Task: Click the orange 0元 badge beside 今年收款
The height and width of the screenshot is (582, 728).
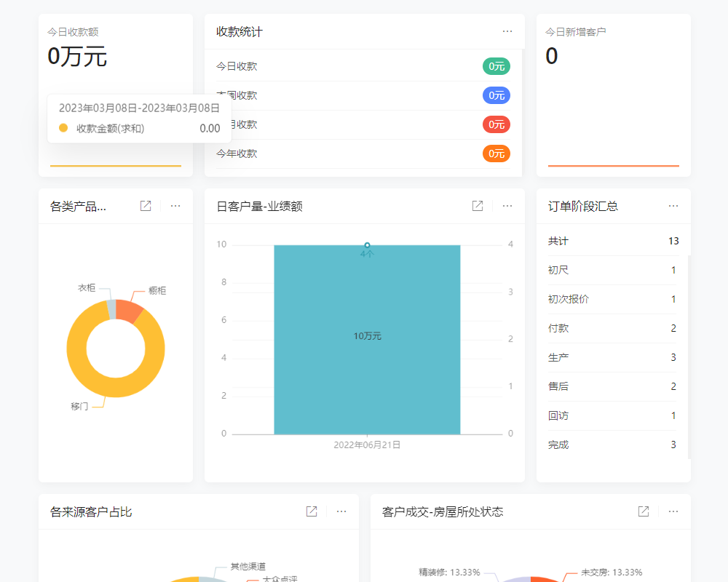Action: pos(496,154)
